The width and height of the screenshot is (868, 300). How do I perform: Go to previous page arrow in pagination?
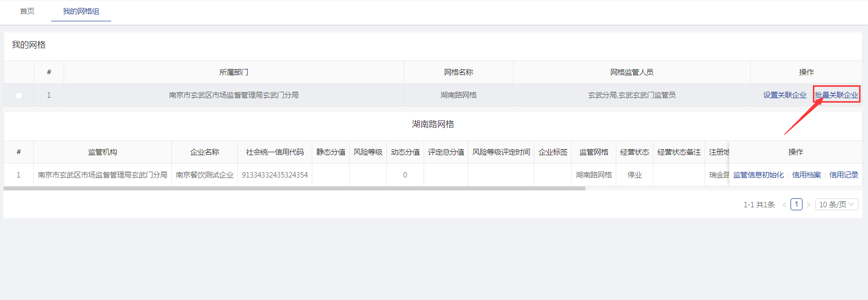(784, 205)
